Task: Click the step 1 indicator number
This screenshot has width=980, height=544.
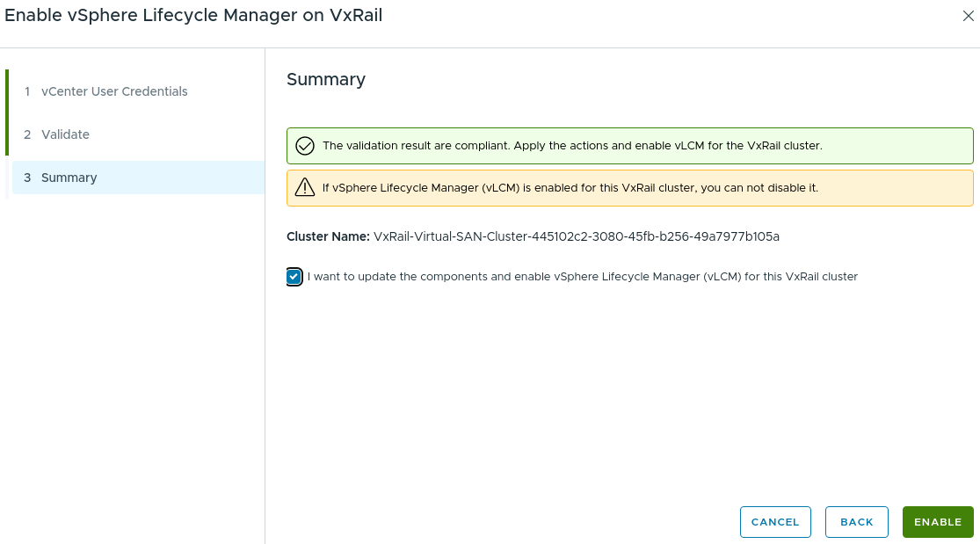Action: pos(27,91)
